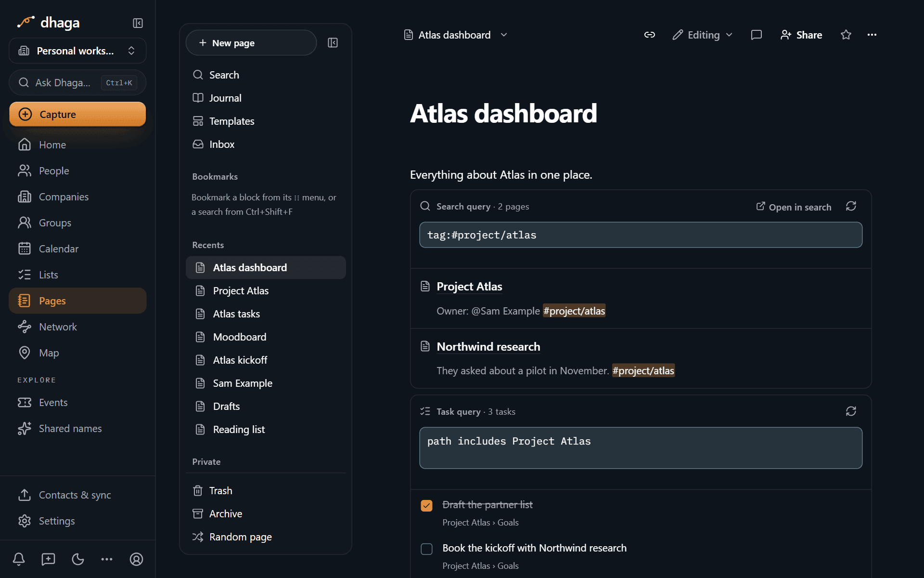Open Shared names
This screenshot has width=924, height=578.
[77, 428]
